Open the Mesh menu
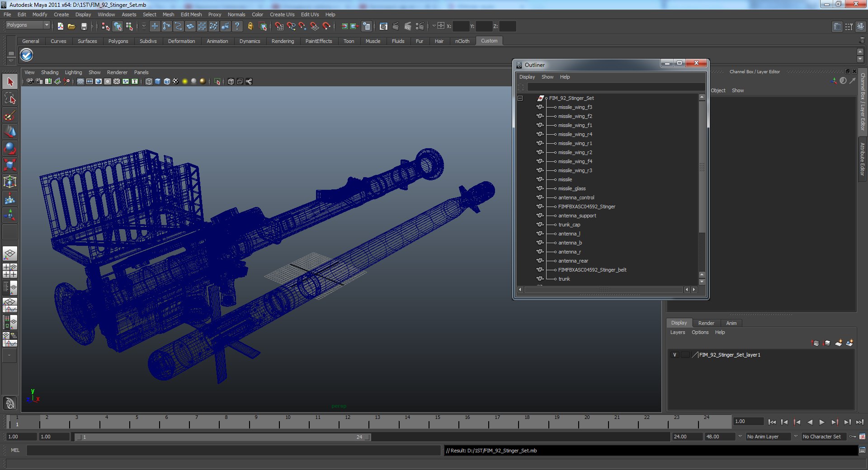868x470 pixels. (x=168, y=14)
